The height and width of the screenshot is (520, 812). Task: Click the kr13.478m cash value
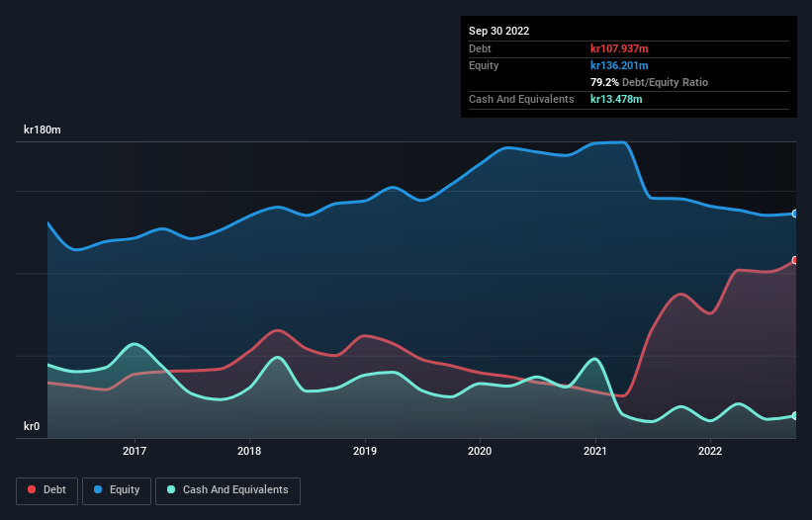[x=616, y=99]
